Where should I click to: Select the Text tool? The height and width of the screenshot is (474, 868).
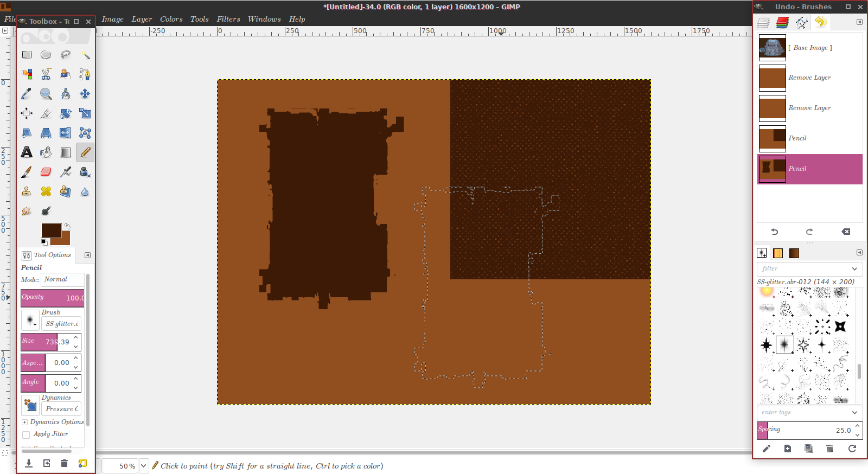point(27,152)
